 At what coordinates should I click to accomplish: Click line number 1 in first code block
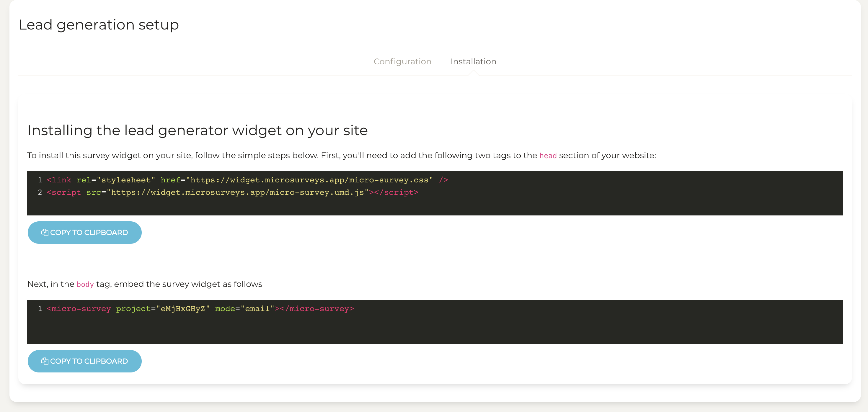40,180
